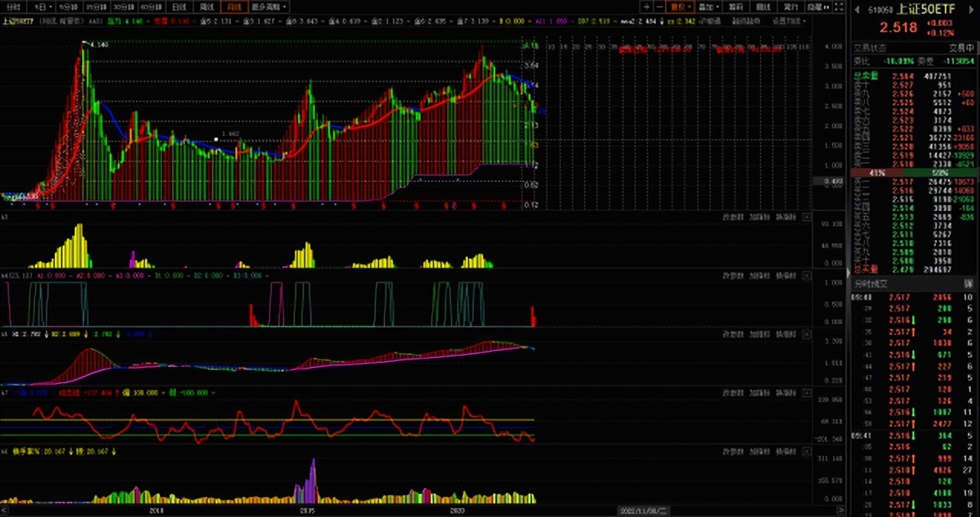The width and height of the screenshot is (980, 517).
Task: Click the 隐藏 hide-panel button
Action: tap(818, 6)
